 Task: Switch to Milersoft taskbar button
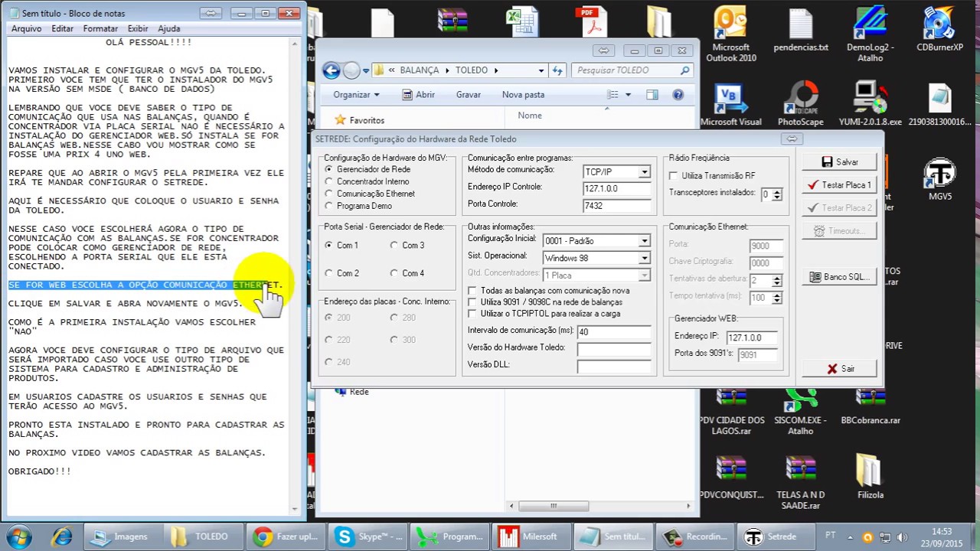(x=530, y=536)
